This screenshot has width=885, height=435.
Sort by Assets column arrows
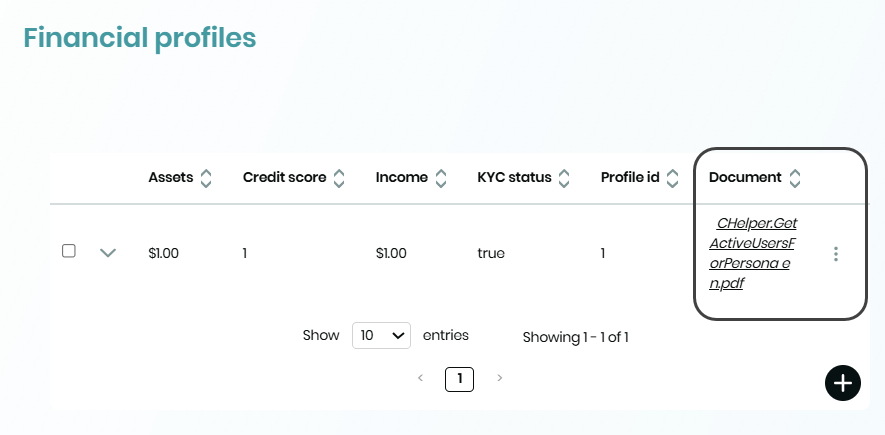tap(206, 178)
